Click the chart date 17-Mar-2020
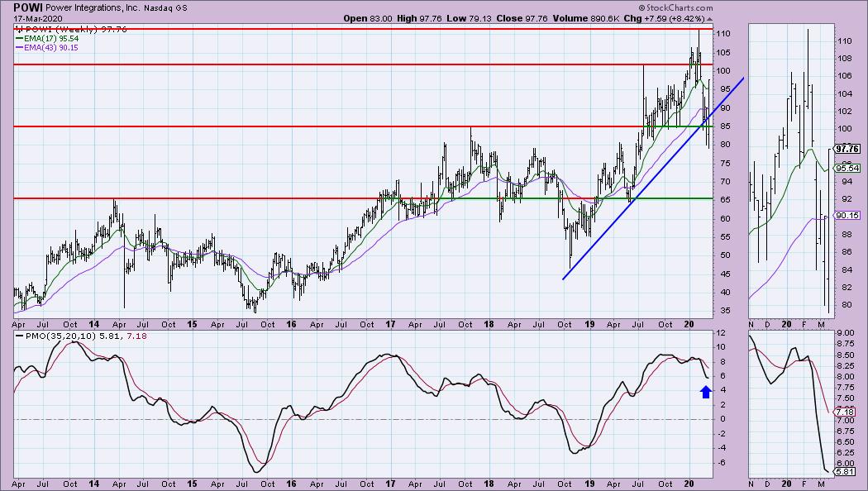 coord(38,19)
